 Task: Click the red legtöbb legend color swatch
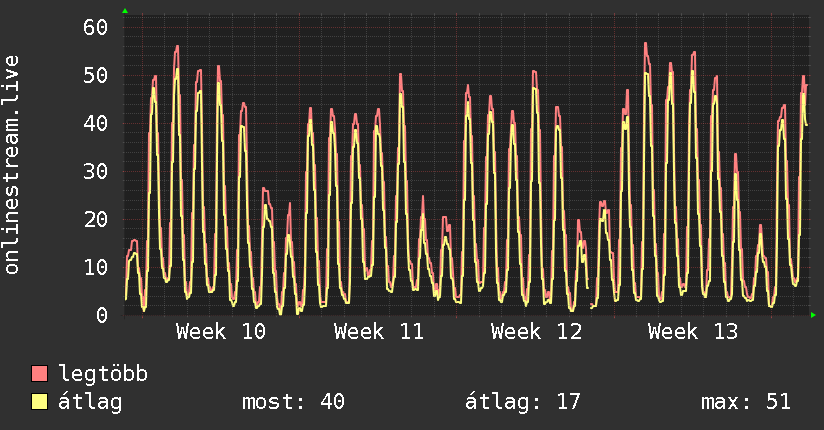40,374
